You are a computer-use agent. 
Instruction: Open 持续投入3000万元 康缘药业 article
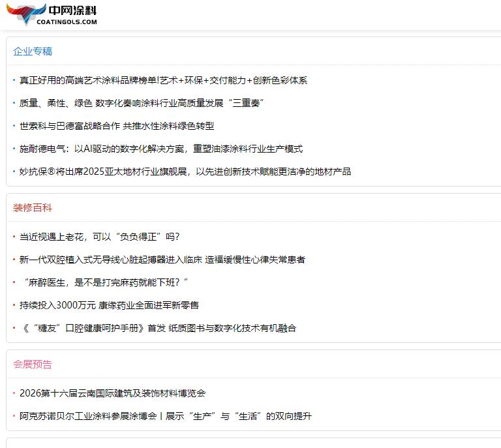109,305
